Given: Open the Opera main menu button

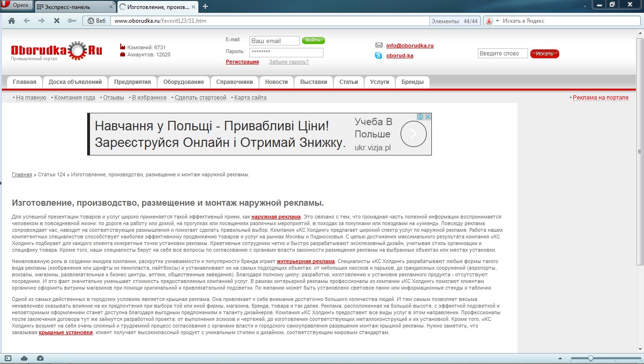Looking at the screenshot, I should [17, 5].
